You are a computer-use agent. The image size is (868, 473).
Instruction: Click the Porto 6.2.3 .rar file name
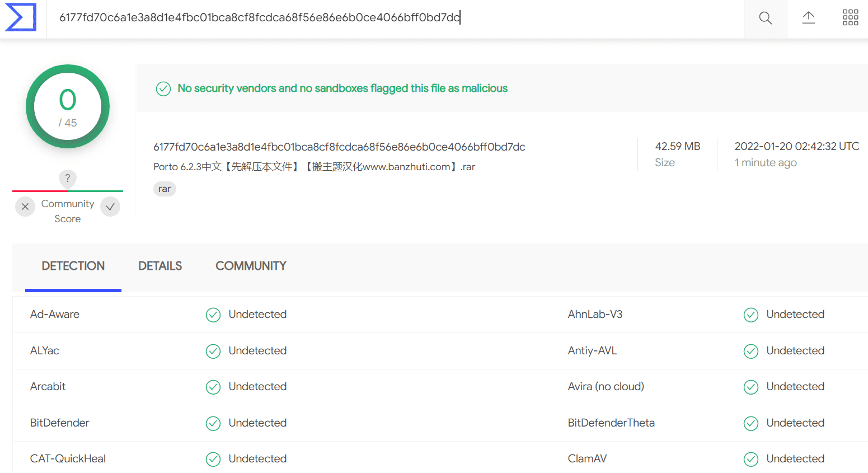click(315, 167)
